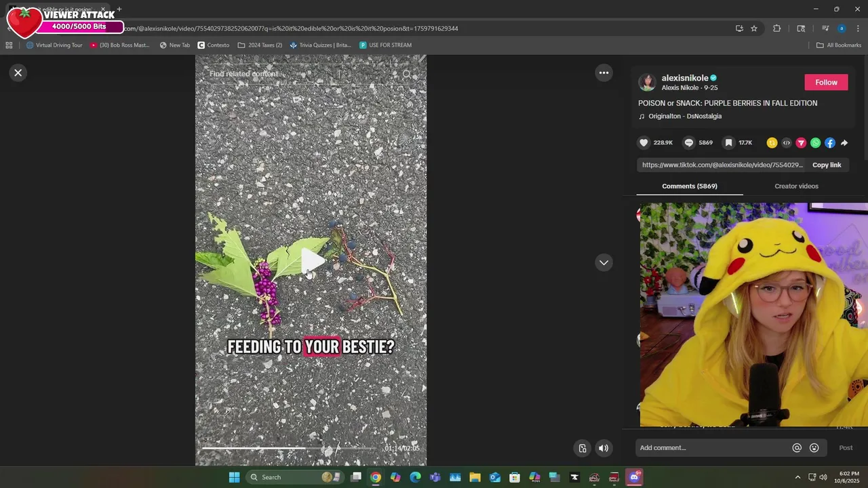Open Discord on taskbar
Viewport: 868px width, 488px height.
click(634, 477)
